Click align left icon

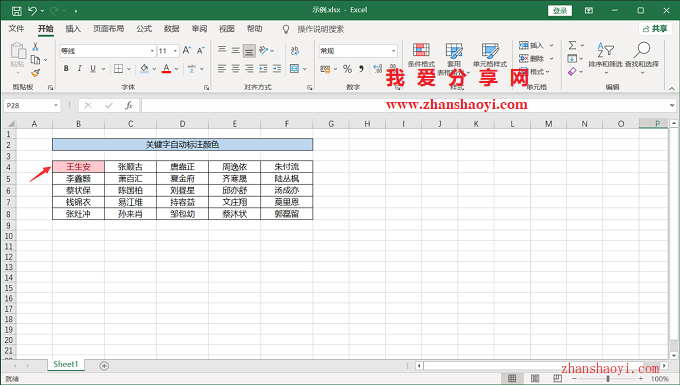tap(222, 69)
